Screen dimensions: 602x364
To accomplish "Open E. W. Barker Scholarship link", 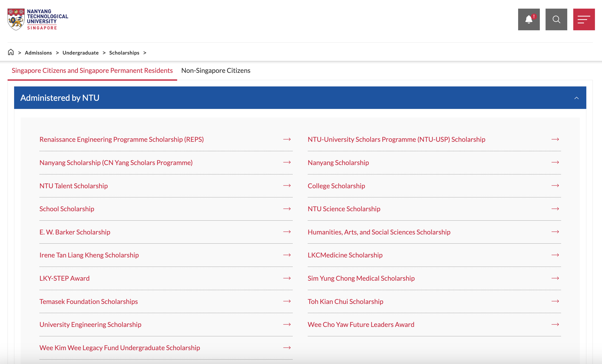I will [x=75, y=232].
